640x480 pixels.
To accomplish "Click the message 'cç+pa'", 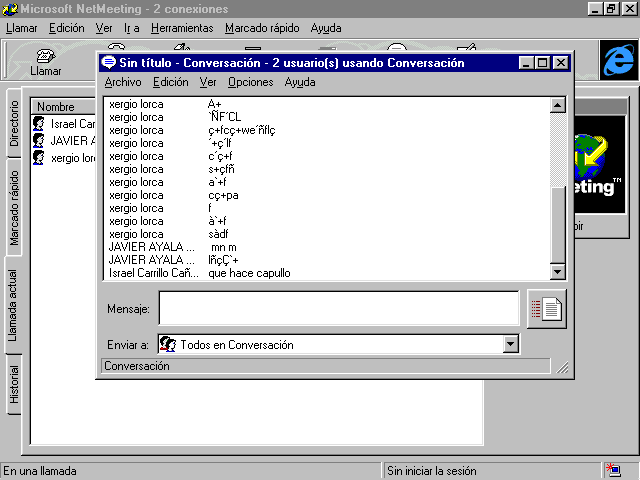I will pyautogui.click(x=223, y=195).
